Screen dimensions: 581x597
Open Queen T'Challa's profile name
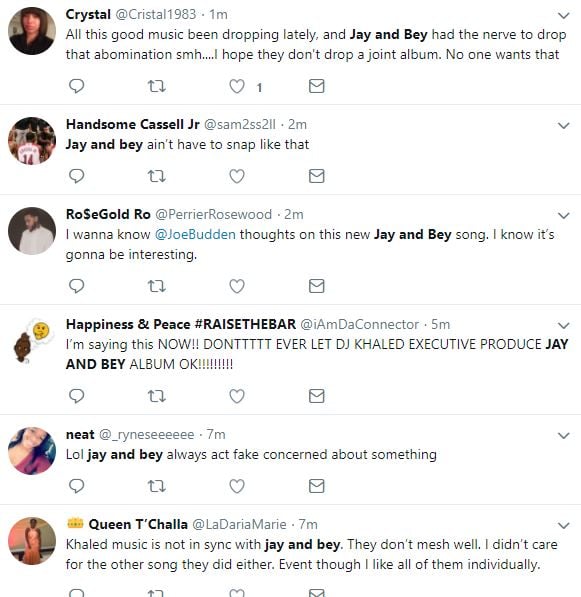(138, 524)
